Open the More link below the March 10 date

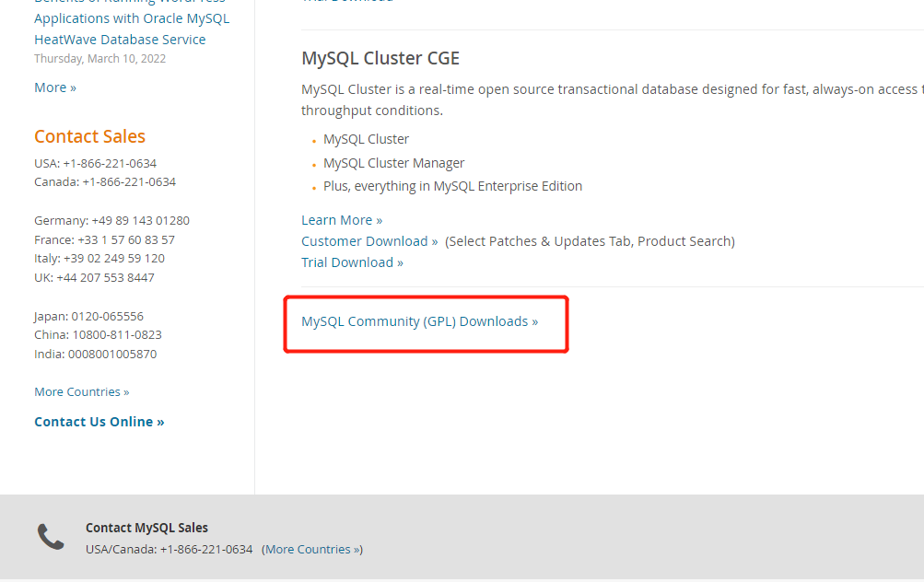tap(55, 87)
